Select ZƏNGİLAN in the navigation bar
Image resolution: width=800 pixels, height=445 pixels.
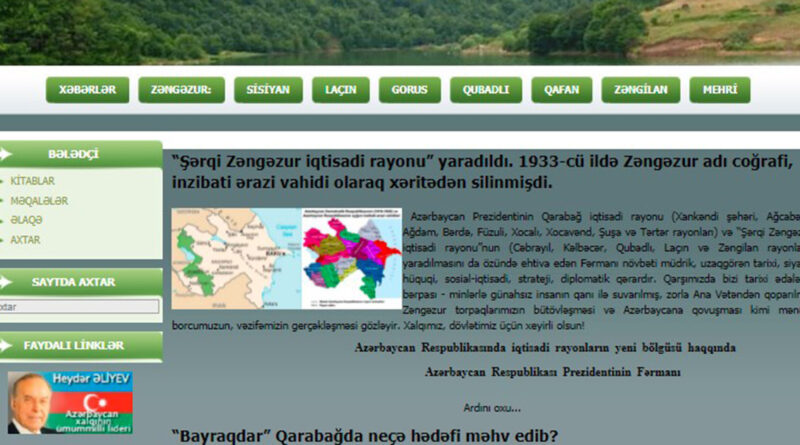[640, 90]
